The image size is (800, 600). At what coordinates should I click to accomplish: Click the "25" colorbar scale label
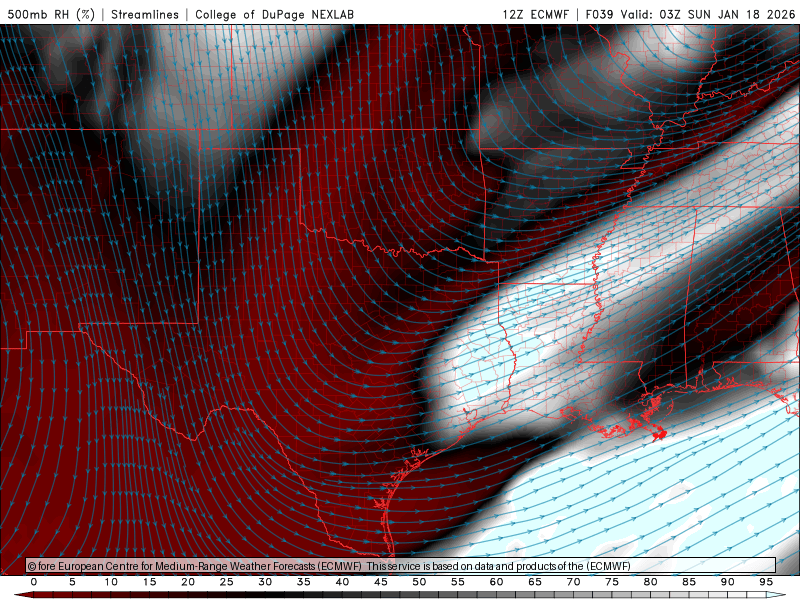(227, 582)
